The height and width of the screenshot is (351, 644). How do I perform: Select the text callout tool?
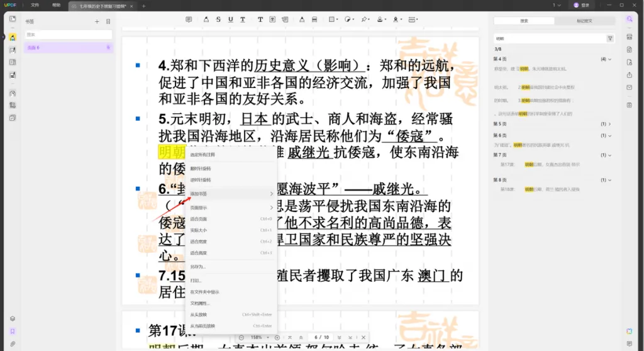point(285,19)
